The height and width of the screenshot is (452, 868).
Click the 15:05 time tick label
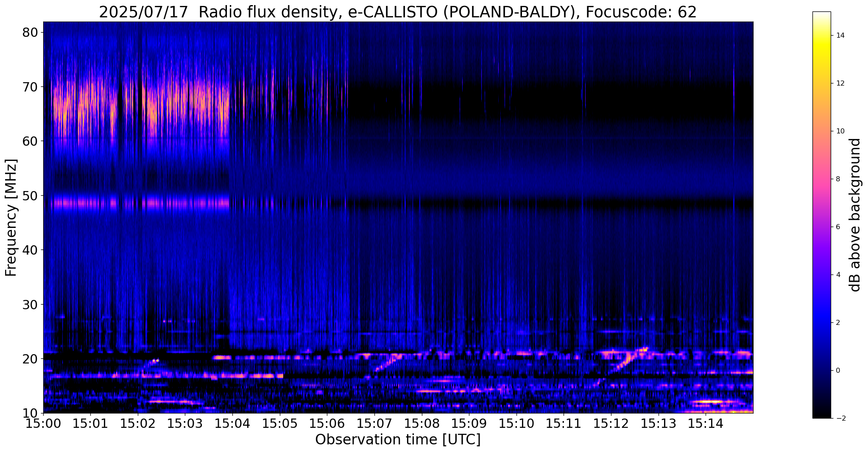click(x=280, y=424)
